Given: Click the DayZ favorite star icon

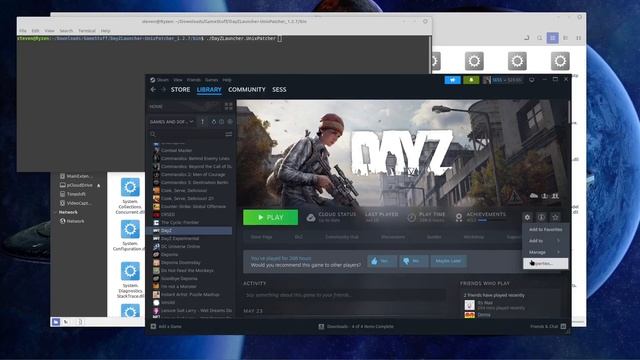Looking at the screenshot, I should [x=555, y=217].
